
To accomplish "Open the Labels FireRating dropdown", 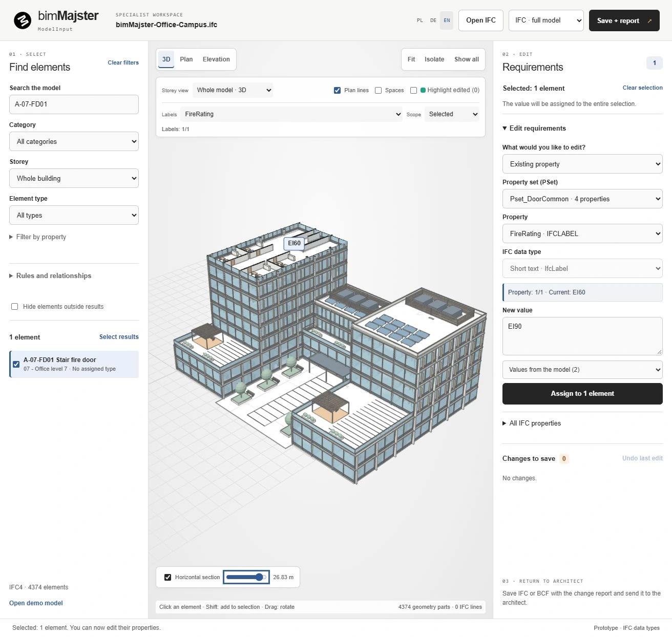I will click(x=291, y=114).
